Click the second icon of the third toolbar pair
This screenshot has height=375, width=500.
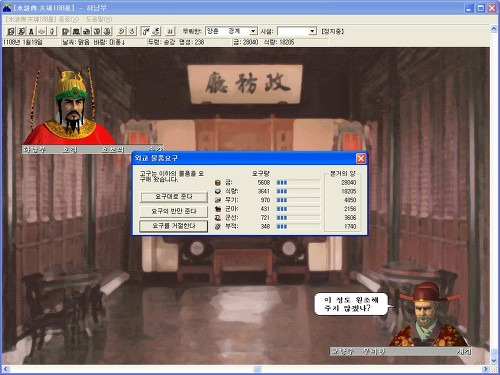[132, 31]
